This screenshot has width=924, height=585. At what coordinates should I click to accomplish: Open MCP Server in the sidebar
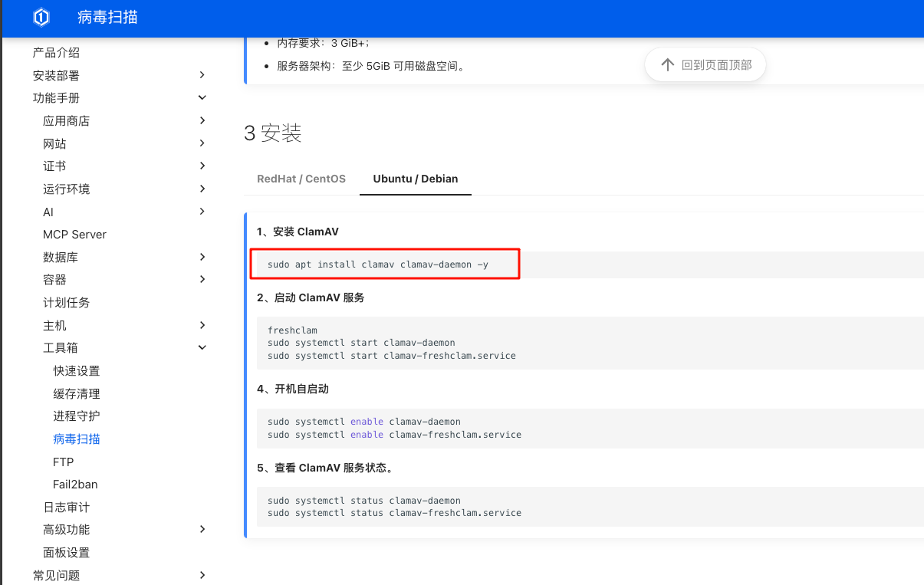click(74, 235)
